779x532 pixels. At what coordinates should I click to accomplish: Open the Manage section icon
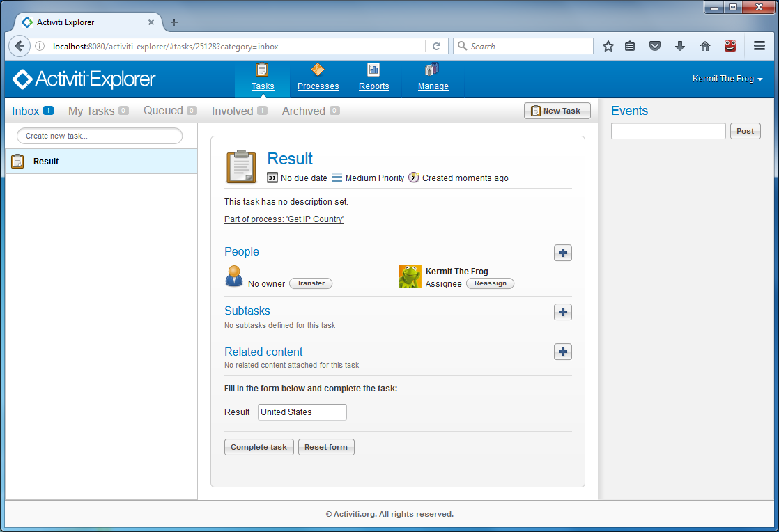432,70
